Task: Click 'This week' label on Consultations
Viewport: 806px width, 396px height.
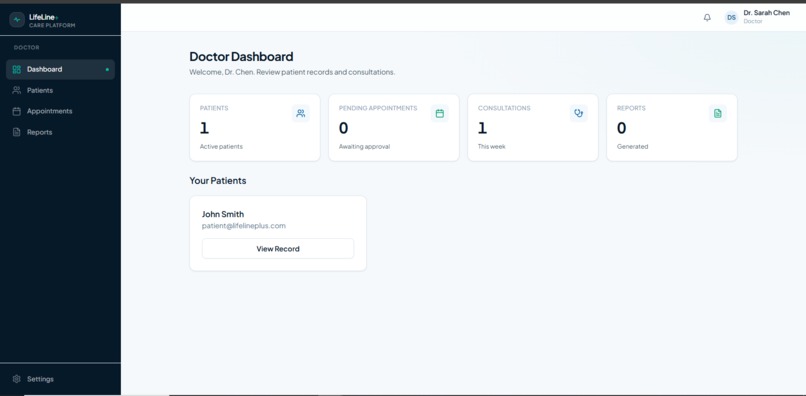Action: pos(492,147)
